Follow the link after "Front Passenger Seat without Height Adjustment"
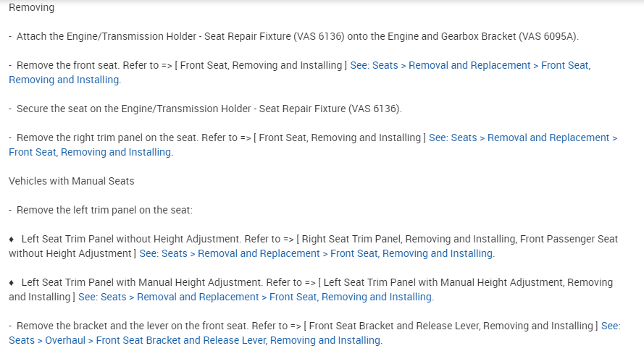Viewport: 644px width, 351px height. point(316,253)
